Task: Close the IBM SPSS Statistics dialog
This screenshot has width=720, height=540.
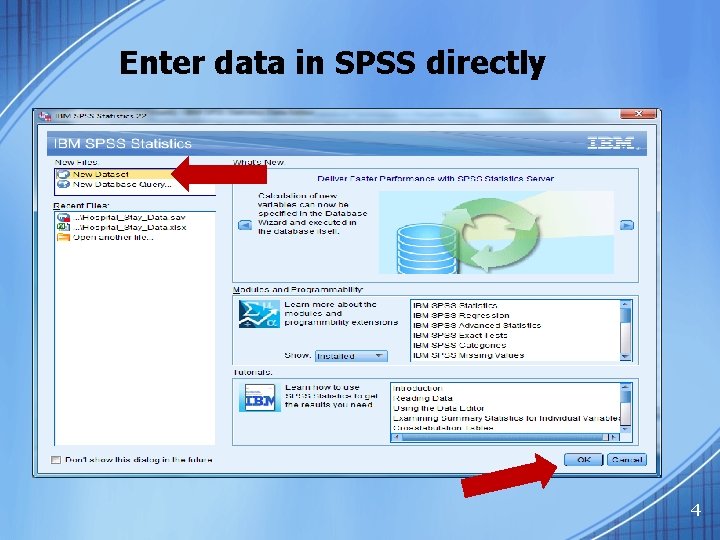Action: click(638, 114)
